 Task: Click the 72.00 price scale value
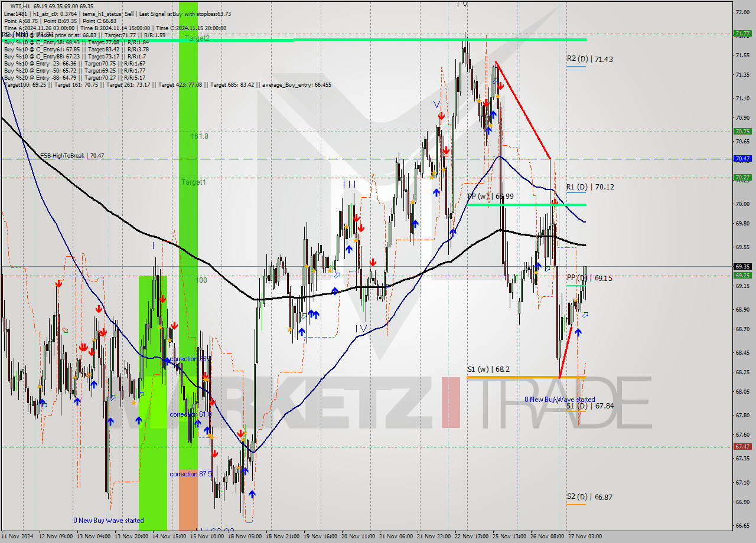tap(742, 12)
